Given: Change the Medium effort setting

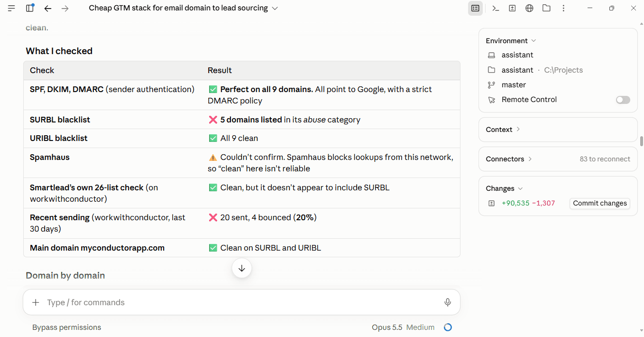Looking at the screenshot, I should point(420,328).
